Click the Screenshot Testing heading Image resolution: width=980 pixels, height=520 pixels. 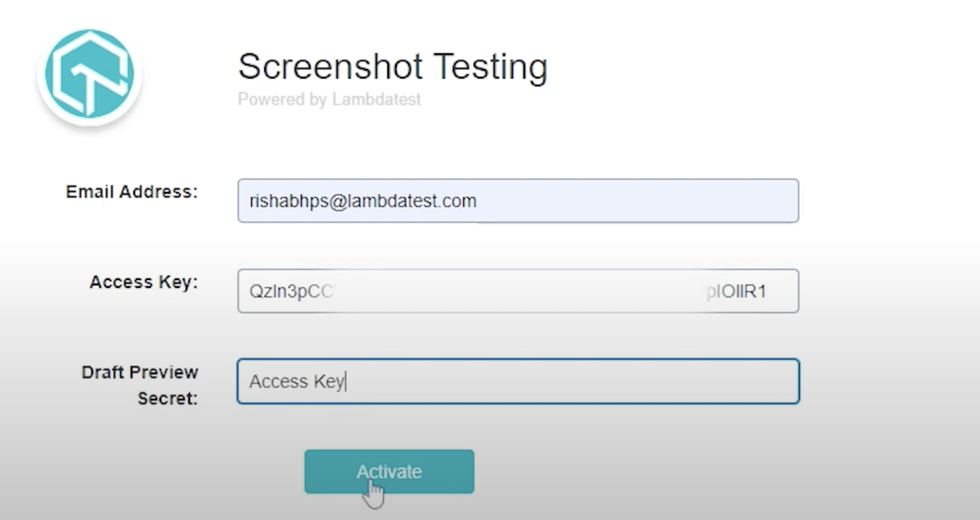point(393,66)
